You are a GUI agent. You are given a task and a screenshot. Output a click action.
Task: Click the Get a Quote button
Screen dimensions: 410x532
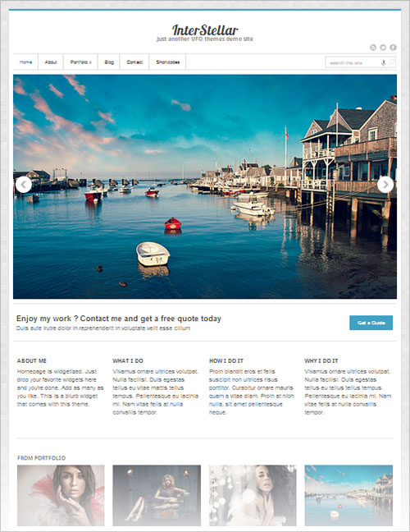(x=371, y=323)
